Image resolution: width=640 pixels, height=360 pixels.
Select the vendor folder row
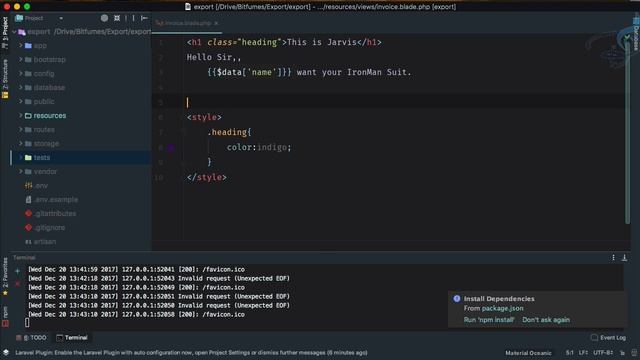tap(81, 171)
